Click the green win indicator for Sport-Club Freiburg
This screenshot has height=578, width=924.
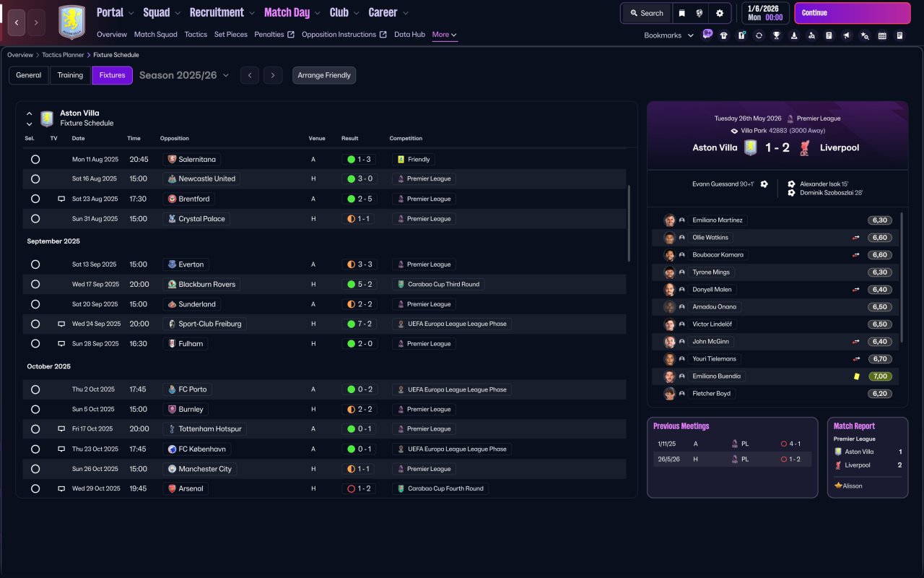coord(352,324)
